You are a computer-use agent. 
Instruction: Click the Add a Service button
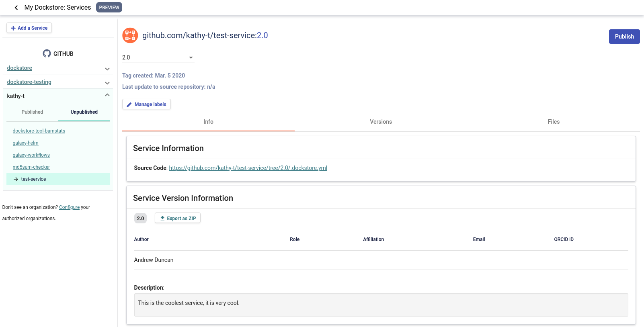(29, 28)
